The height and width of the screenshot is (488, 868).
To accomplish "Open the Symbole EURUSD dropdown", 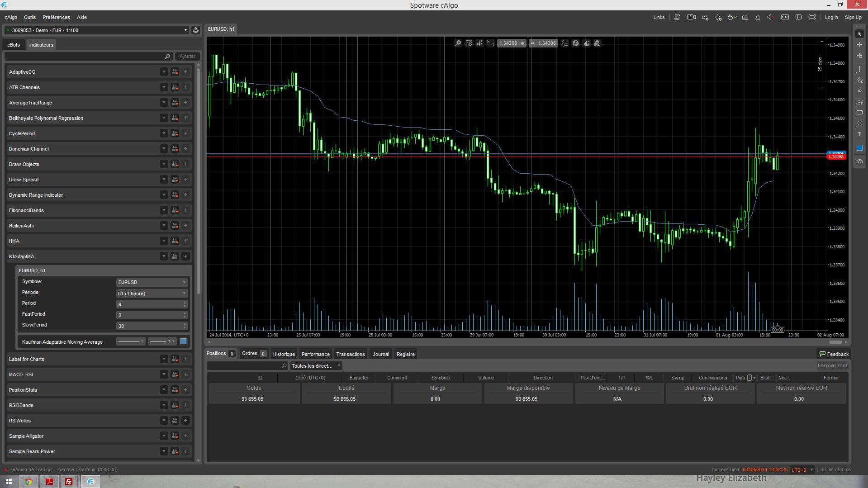I will [152, 282].
